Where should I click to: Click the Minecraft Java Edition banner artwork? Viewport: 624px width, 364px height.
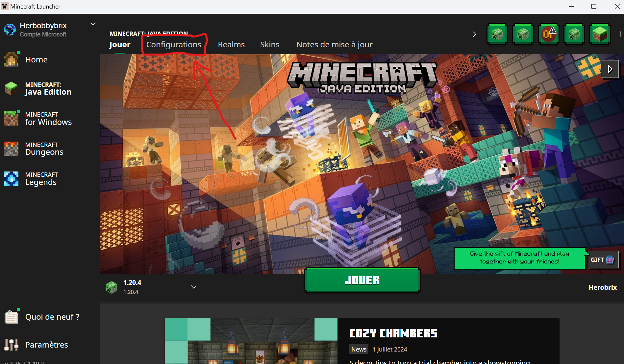coord(362,164)
